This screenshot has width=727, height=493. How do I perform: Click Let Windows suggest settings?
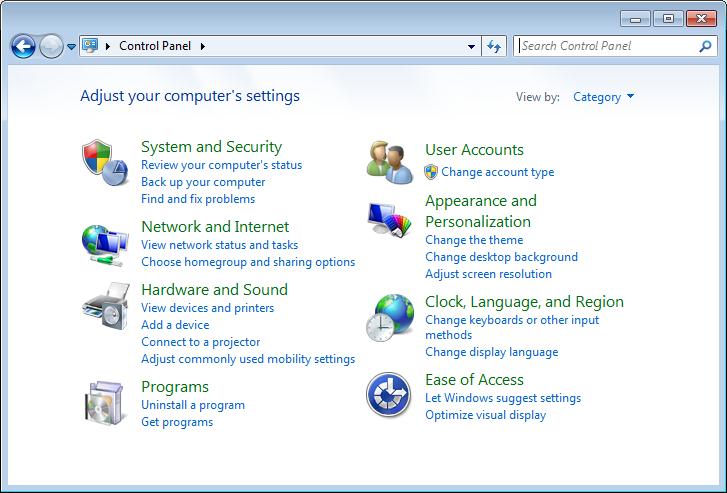click(x=503, y=398)
